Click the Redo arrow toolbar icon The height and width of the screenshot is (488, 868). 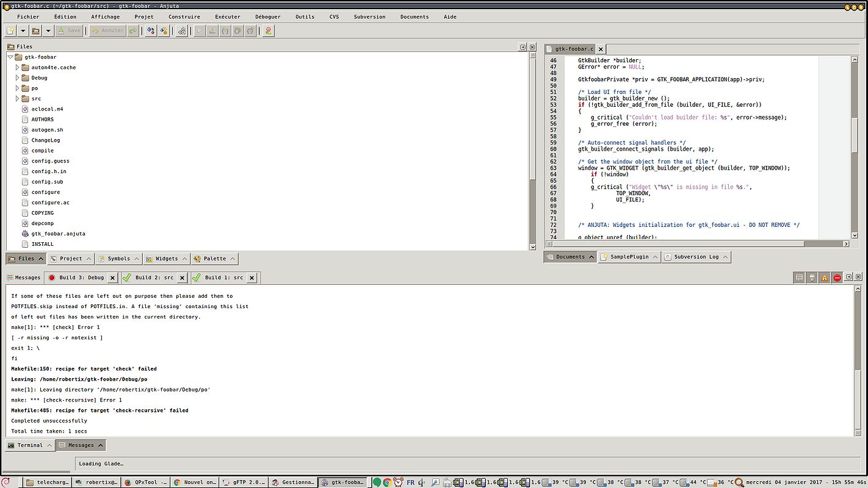pos(133,30)
